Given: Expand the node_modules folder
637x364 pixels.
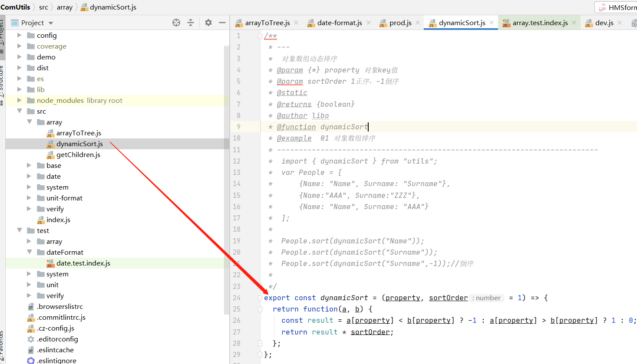Looking at the screenshot, I should 19,100.
